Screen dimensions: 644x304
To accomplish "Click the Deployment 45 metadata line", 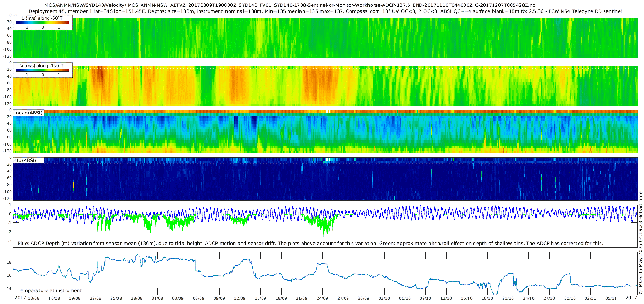I will (x=325, y=11).
